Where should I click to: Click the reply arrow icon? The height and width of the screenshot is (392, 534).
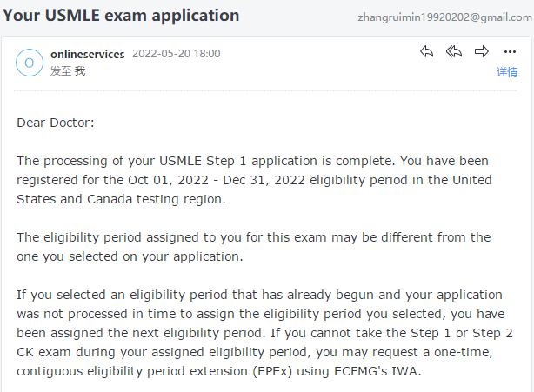(x=426, y=52)
